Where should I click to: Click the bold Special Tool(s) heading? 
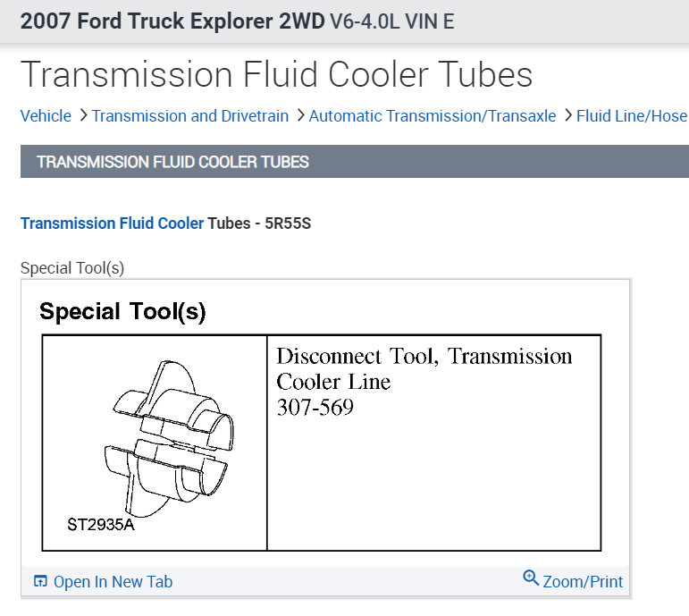(x=122, y=312)
